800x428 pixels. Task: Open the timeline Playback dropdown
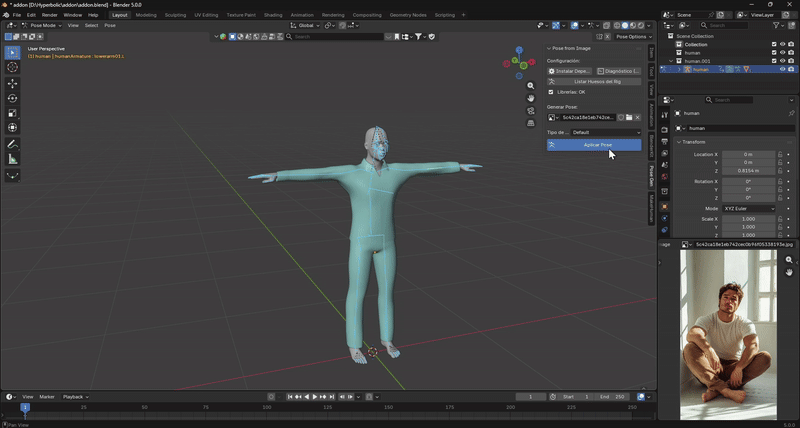point(76,397)
